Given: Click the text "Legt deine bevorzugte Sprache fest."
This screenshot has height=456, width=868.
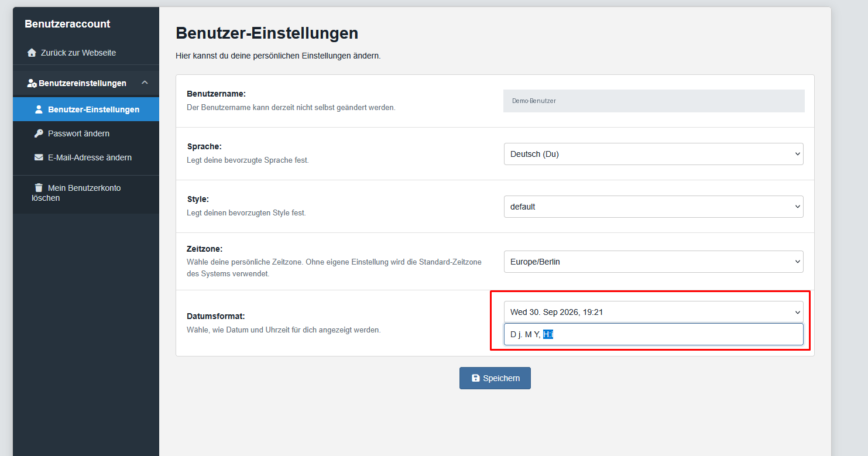Looking at the screenshot, I should pyautogui.click(x=248, y=160).
